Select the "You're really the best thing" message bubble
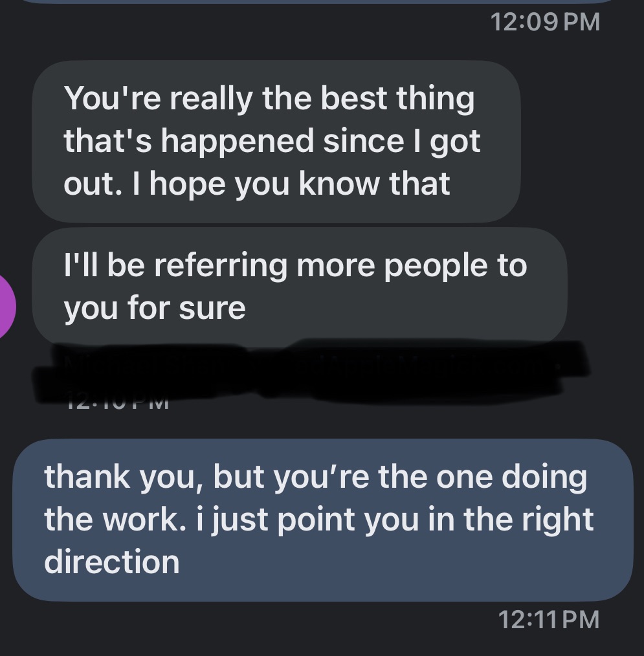 [x=276, y=141]
